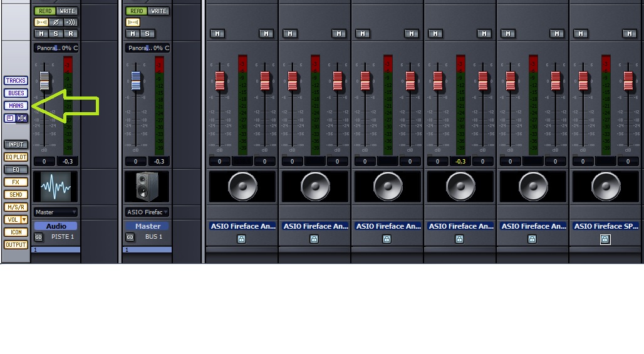
Task: Click the Master bus peak value -0,3
Action: coord(159,162)
